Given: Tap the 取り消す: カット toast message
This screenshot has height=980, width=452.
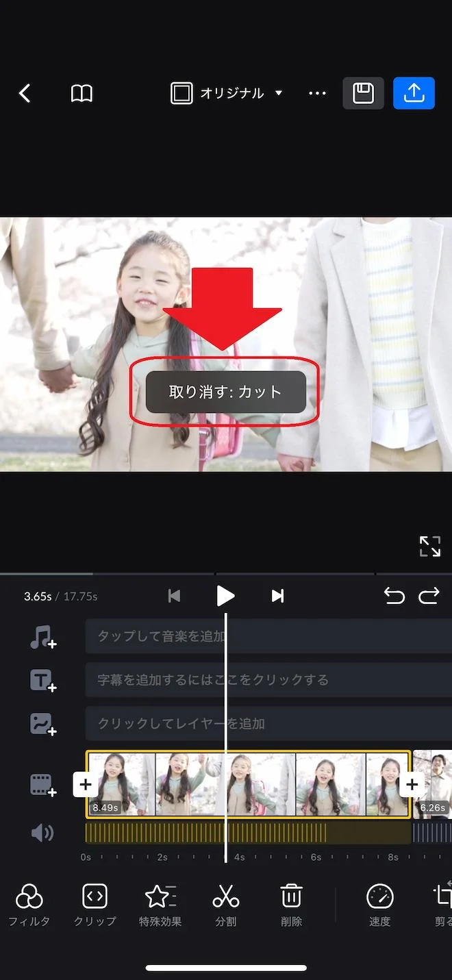Looking at the screenshot, I should [225, 392].
